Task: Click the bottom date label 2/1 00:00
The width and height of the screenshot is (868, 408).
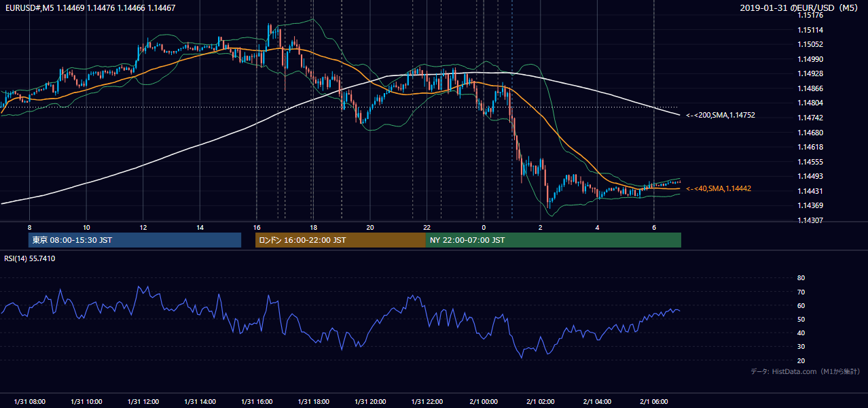Action: (x=484, y=402)
